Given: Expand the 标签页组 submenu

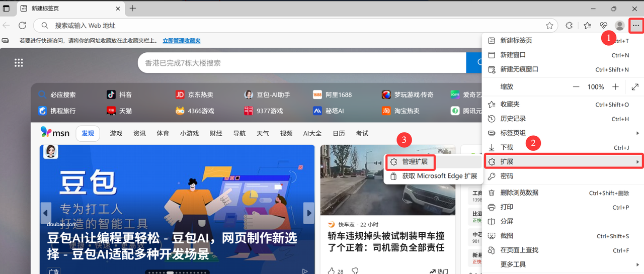Looking at the screenshot, I should tap(563, 133).
